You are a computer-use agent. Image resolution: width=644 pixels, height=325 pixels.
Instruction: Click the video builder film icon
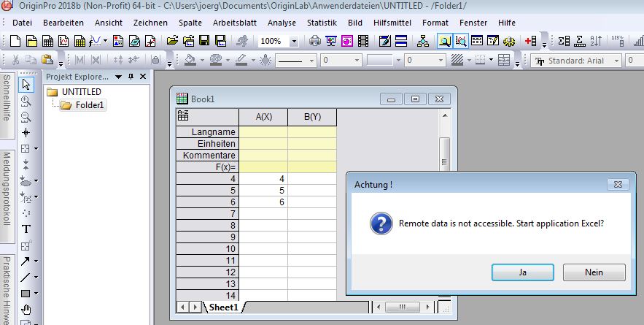point(363,41)
